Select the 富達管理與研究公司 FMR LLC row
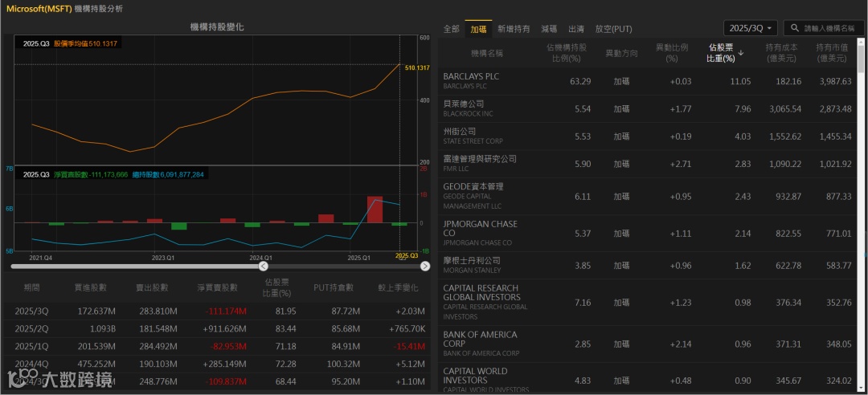868x395 pixels. 648,165
